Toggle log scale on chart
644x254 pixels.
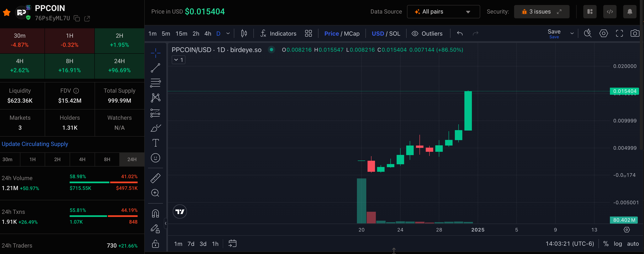click(618, 244)
